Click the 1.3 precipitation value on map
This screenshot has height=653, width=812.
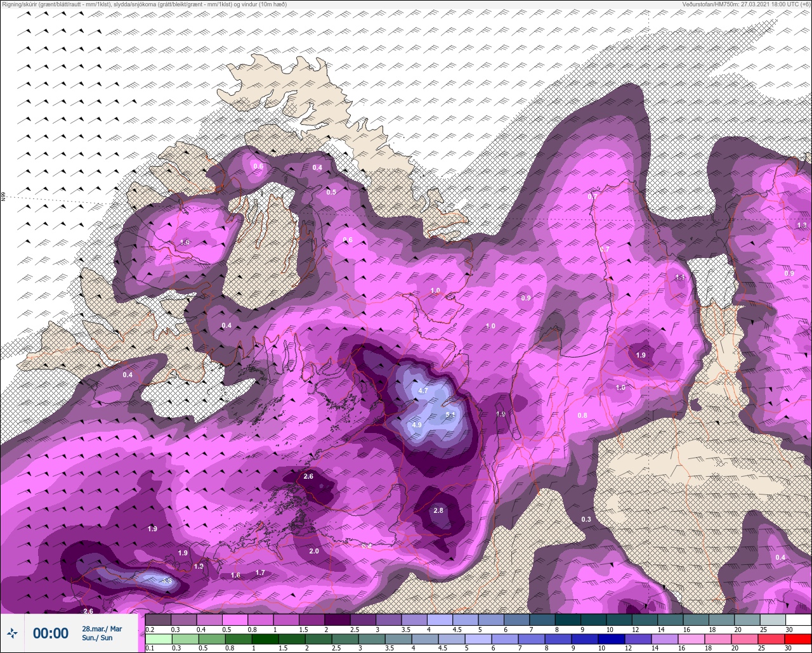point(802,226)
